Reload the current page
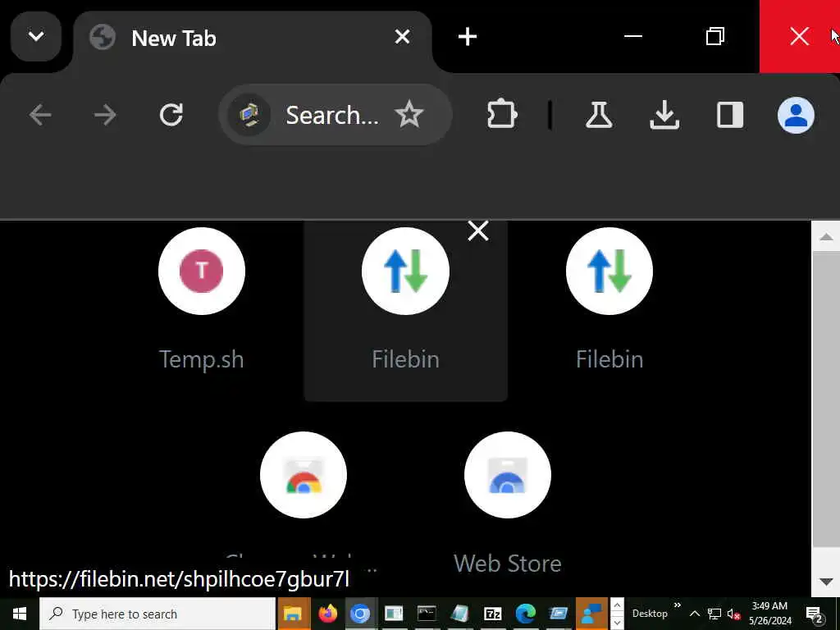Viewport: 840px width, 630px height. tap(171, 115)
